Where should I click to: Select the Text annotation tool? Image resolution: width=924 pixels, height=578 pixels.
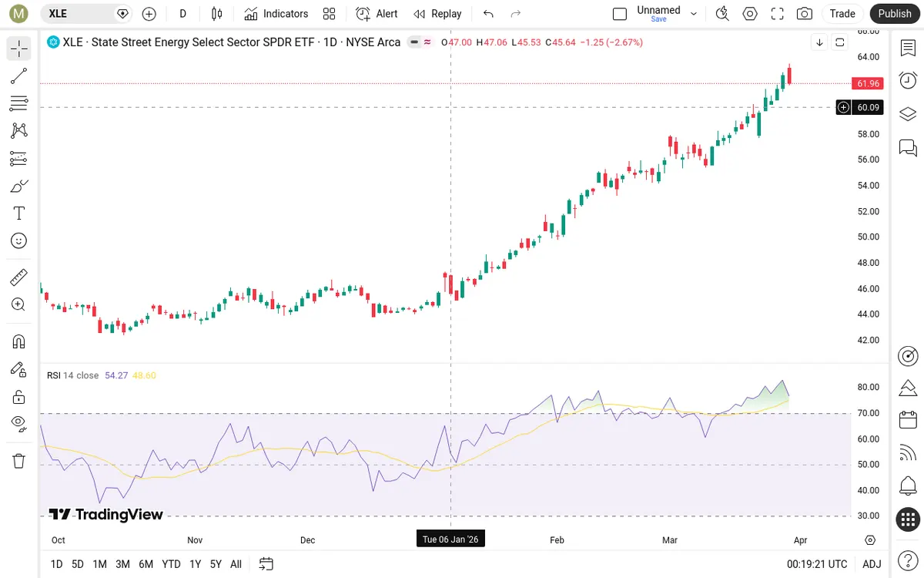tap(19, 213)
